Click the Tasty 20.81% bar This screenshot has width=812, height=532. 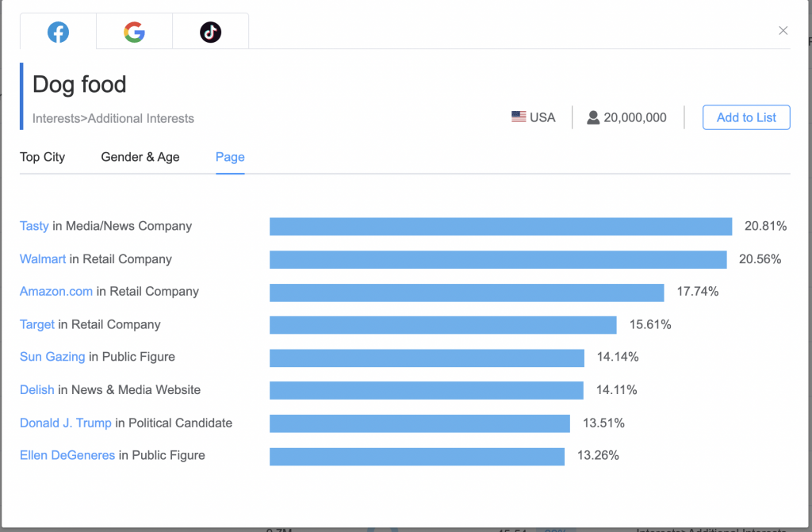click(x=501, y=227)
